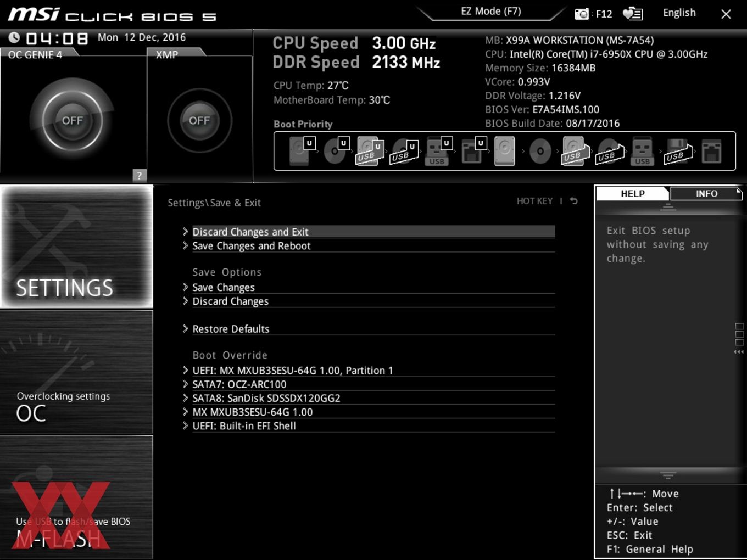Select the UEFI CD/DVD boot device icon
Image resolution: width=747 pixels, height=560 pixels.
pos(336,151)
